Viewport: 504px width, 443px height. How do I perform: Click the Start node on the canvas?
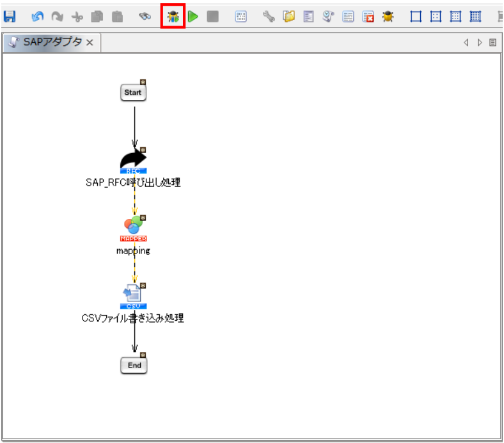pyautogui.click(x=133, y=93)
